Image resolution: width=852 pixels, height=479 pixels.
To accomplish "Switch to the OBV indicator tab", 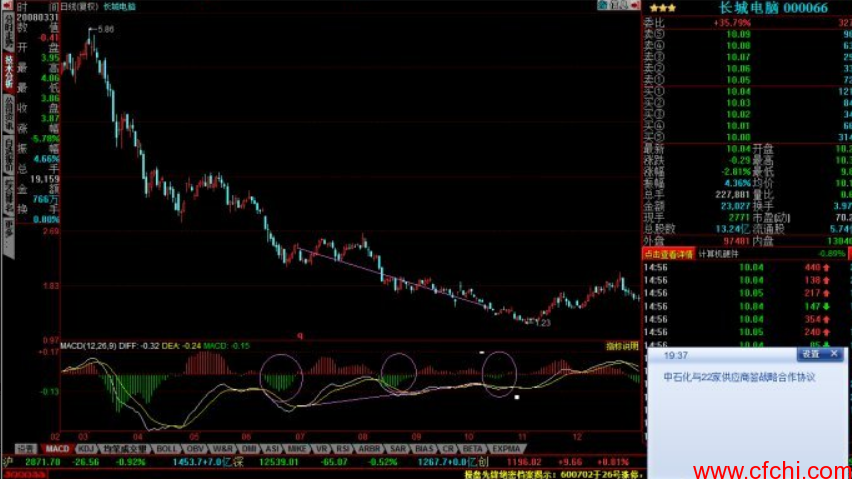I will click(x=194, y=449).
